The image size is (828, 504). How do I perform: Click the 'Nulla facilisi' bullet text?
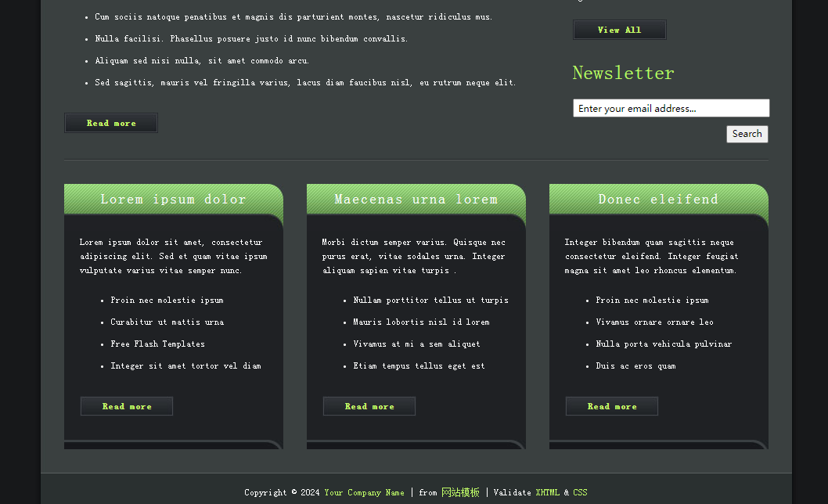[251, 38]
